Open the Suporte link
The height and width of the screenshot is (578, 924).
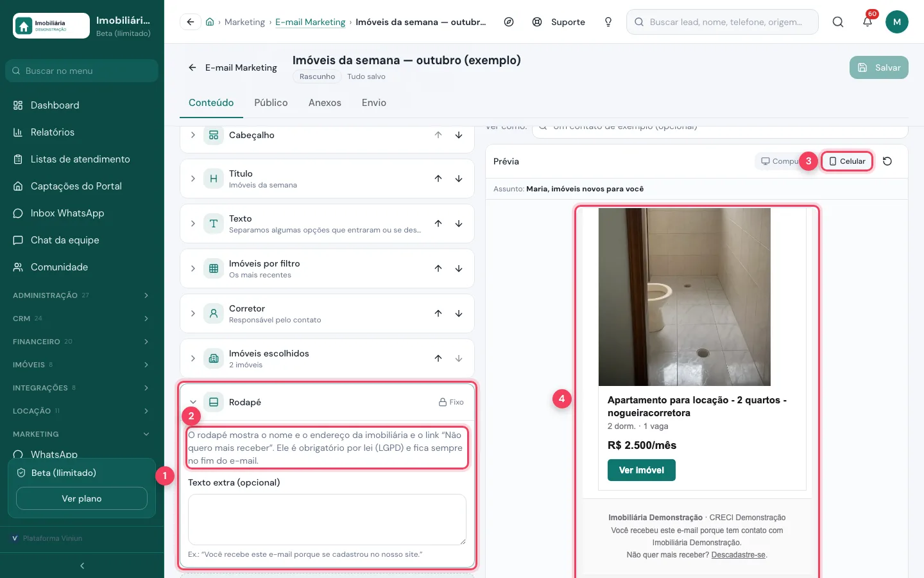pos(559,22)
